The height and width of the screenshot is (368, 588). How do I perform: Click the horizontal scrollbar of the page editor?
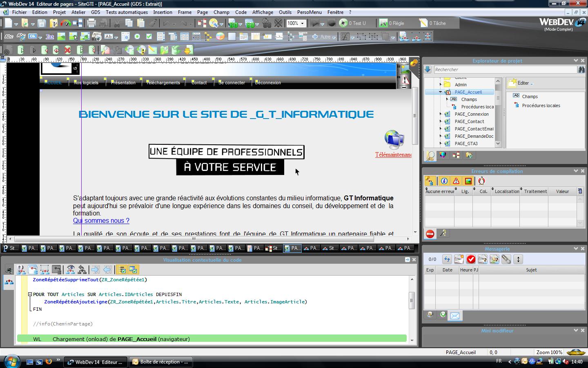coord(208,239)
